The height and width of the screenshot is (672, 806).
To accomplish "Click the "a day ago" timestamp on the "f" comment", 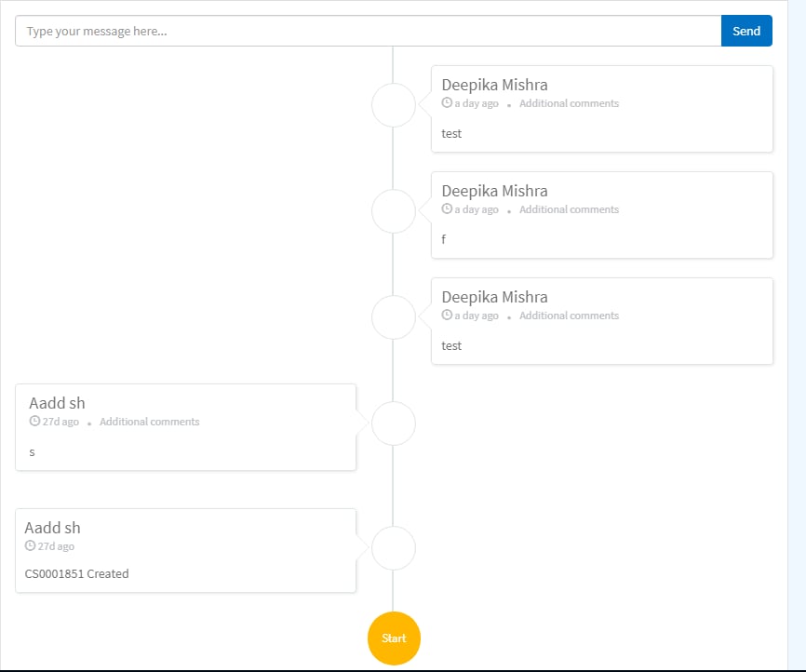I will [475, 208].
